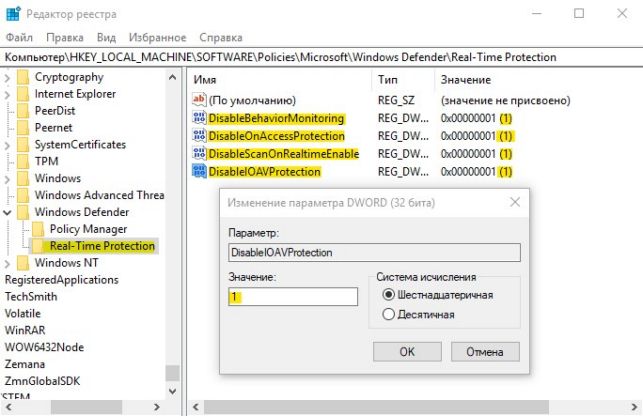Click the Internet Explorer folder icon
The height and width of the screenshot is (416, 643).
(23, 94)
